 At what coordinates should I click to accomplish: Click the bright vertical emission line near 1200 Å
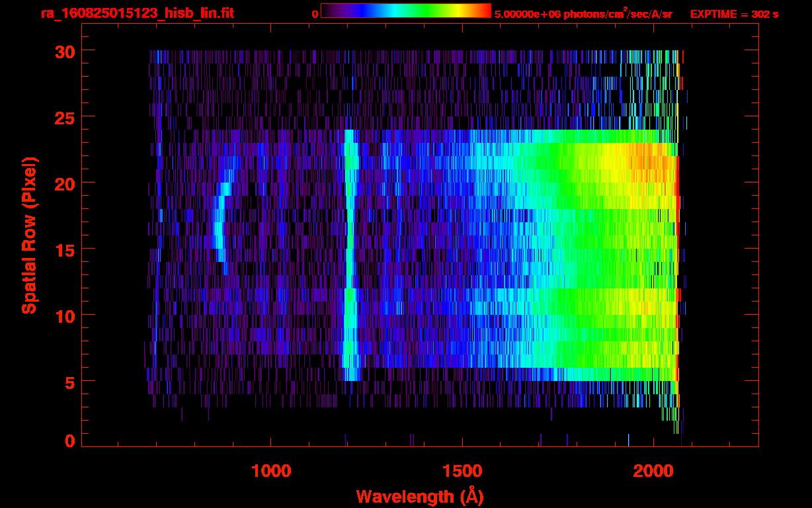350,255
